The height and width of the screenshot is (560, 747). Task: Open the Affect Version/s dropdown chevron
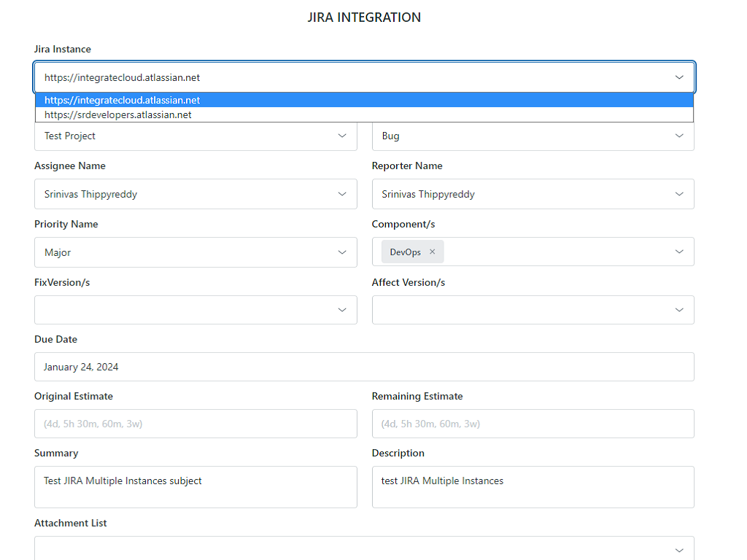coord(678,310)
